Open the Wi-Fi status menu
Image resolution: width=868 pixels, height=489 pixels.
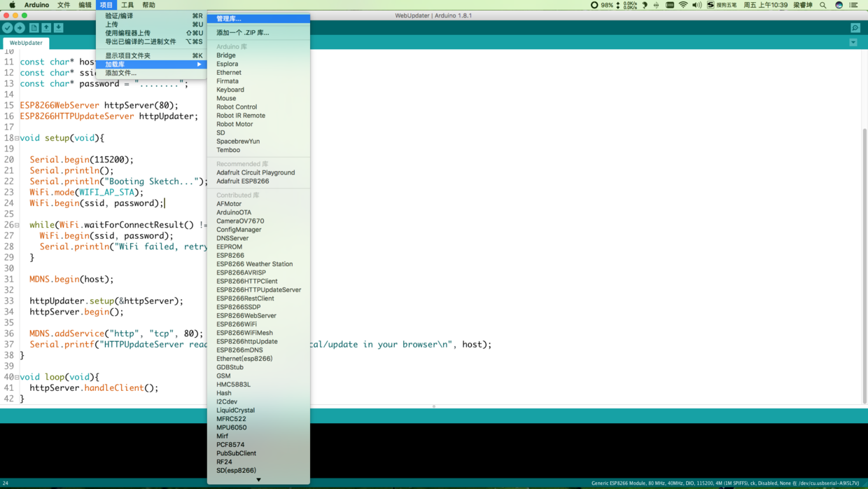[x=683, y=5]
